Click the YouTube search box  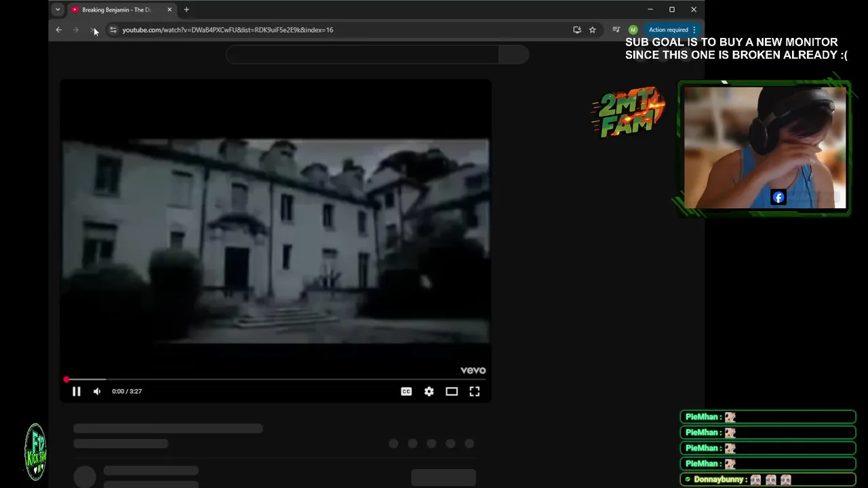coord(363,55)
